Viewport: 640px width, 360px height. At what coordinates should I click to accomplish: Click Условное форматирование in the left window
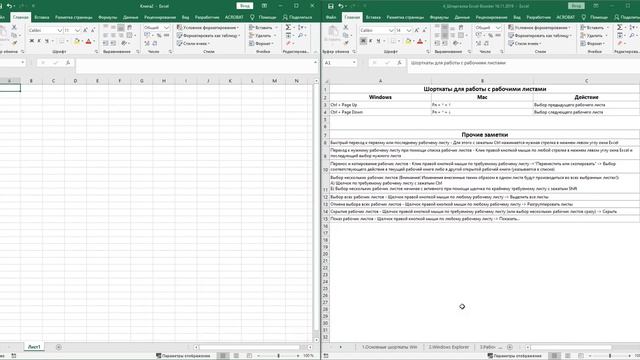pyautogui.click(x=208, y=27)
